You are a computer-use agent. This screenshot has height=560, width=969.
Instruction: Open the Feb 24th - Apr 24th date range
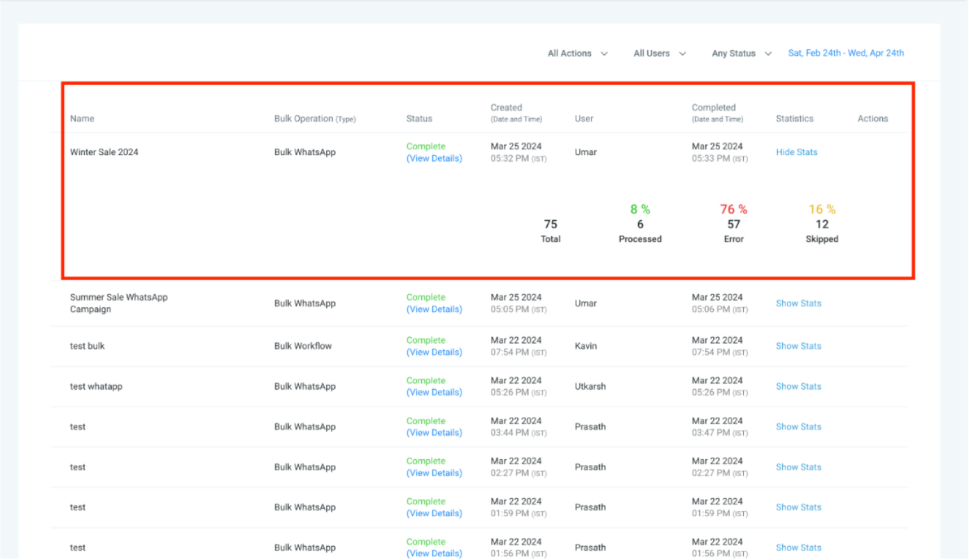pos(845,53)
